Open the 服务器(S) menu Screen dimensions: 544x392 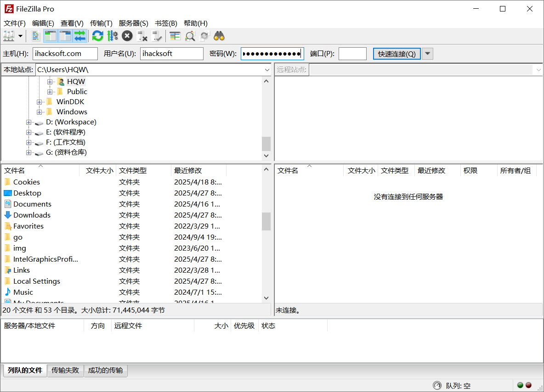point(133,23)
